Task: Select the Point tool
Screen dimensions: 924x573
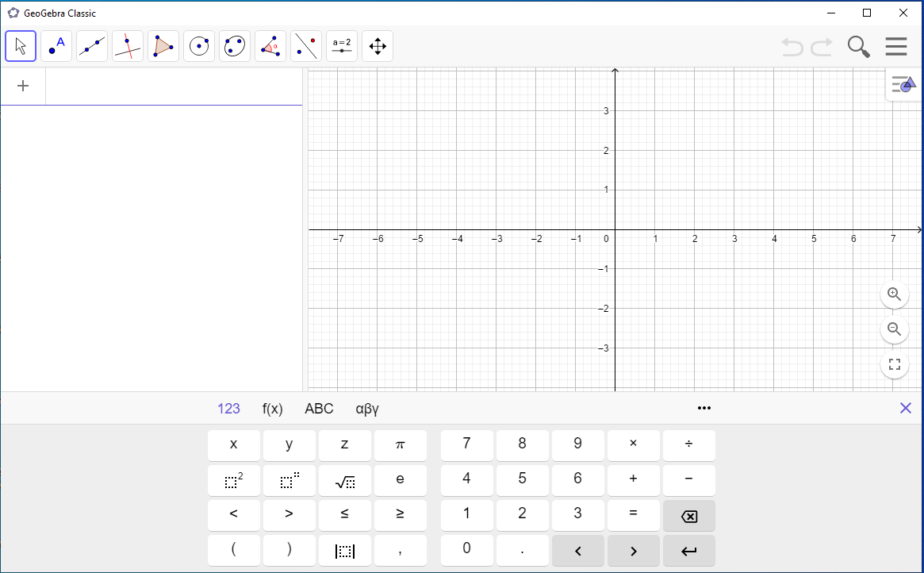Action: click(x=56, y=46)
